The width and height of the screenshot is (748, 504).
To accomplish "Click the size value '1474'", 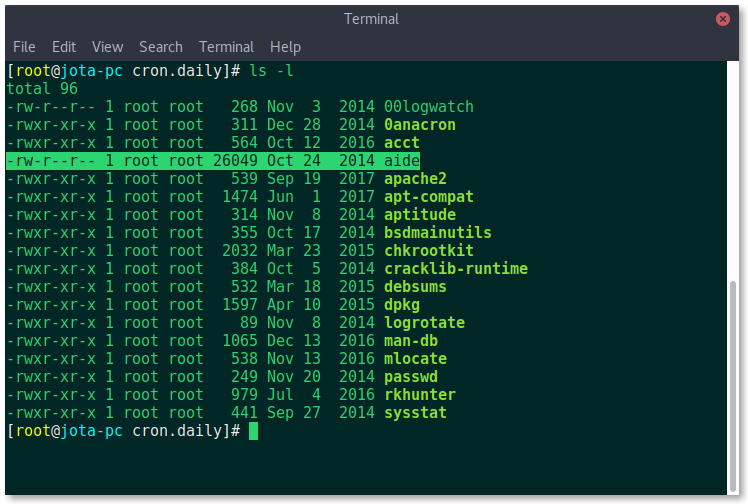I will (x=240, y=197).
